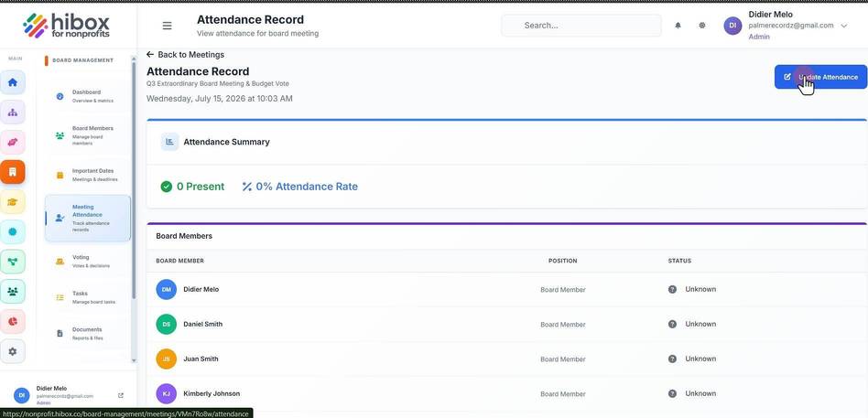Click the Unknown status icon for Didier Melo
Viewport: 868px width, 418px height.
pos(672,289)
